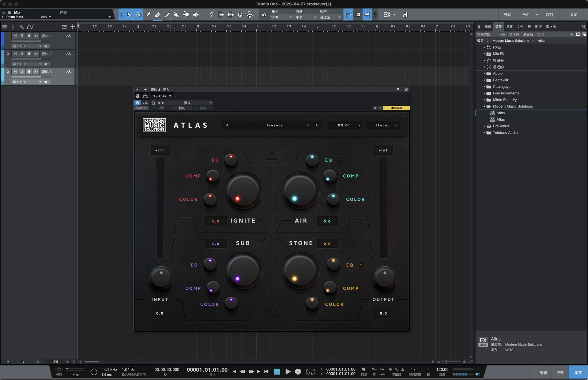Sort browser by 文件夹
The image size is (588, 380).
pyautogui.click(x=514, y=34)
